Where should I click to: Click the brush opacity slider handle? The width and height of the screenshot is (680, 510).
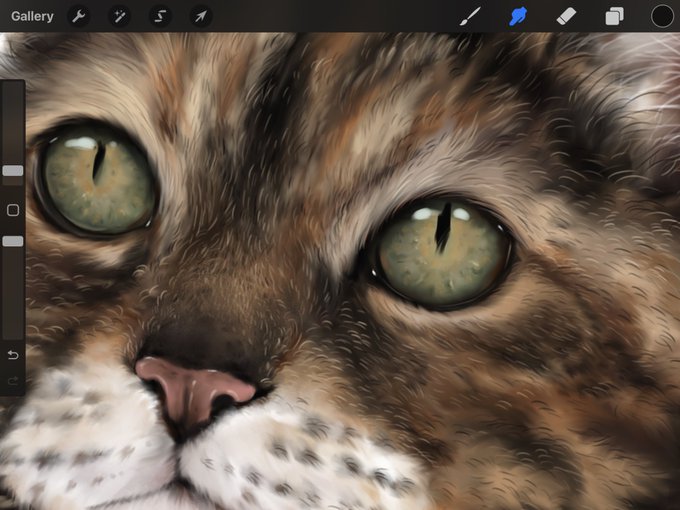pos(13,241)
